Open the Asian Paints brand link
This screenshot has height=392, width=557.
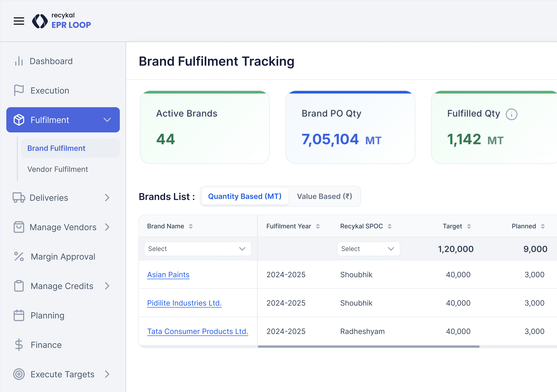click(168, 275)
